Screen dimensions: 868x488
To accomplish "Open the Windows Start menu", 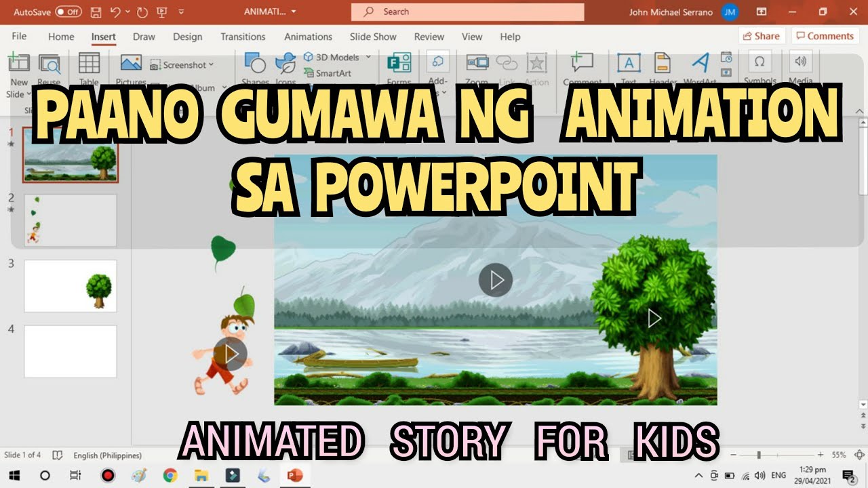I will pyautogui.click(x=14, y=475).
